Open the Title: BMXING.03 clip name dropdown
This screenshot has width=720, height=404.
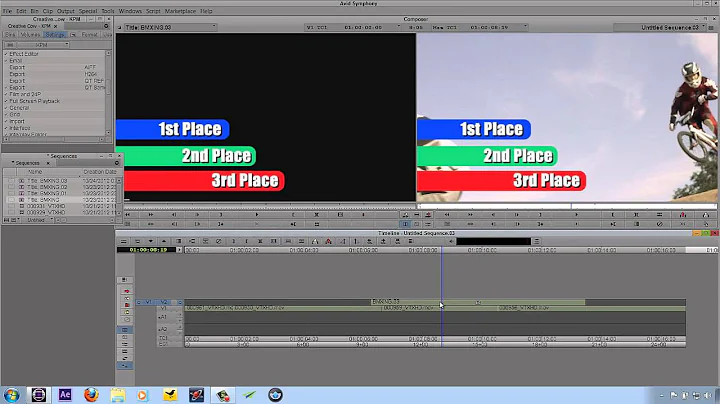pyautogui.click(x=169, y=28)
